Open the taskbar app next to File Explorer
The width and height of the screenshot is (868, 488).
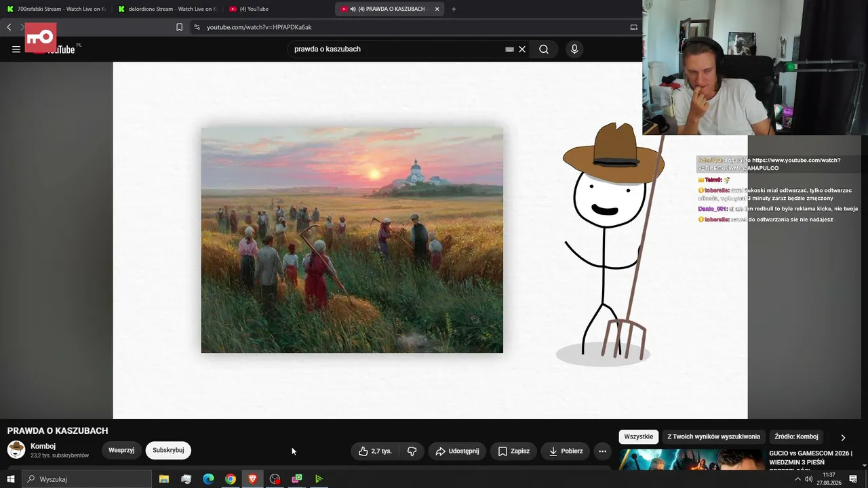coord(186,479)
